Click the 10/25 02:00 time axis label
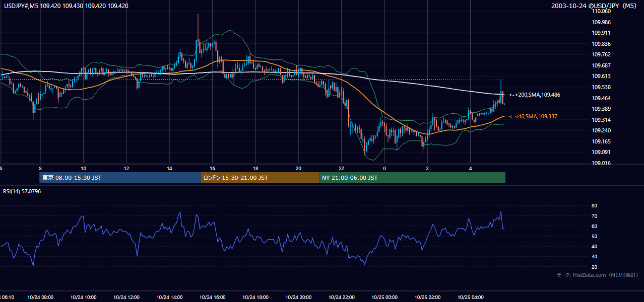Viewport: 644px width, 302px height. point(427,297)
